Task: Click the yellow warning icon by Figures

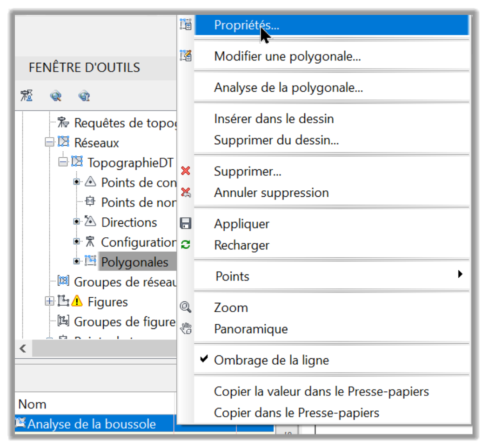Action: pos(77,301)
